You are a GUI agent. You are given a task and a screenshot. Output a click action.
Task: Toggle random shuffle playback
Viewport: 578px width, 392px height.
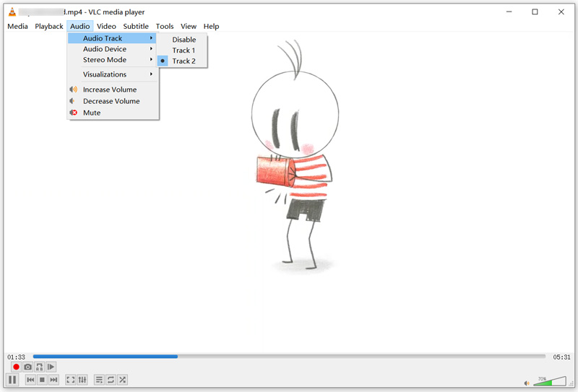(122, 380)
